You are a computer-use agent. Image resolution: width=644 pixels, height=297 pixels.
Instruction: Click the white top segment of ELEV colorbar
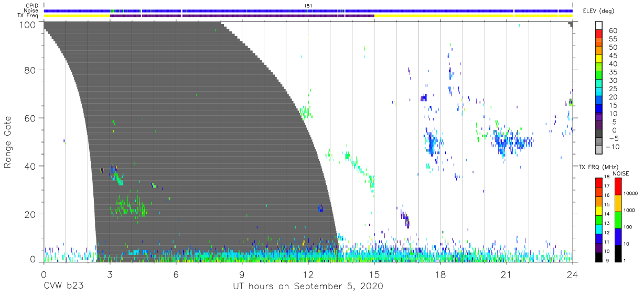598,26
